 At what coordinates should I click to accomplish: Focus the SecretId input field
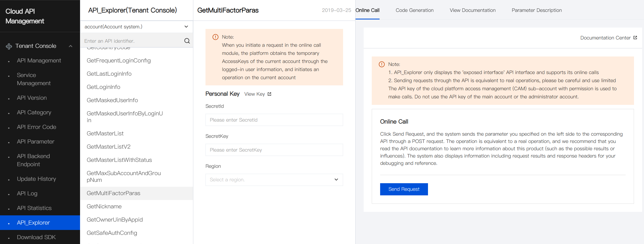[x=274, y=120]
